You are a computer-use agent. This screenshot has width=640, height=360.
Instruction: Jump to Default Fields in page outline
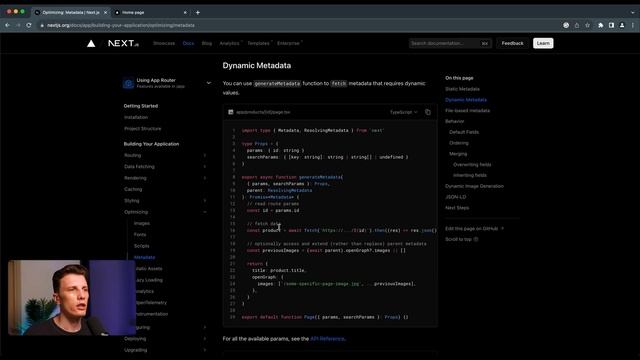(x=464, y=132)
